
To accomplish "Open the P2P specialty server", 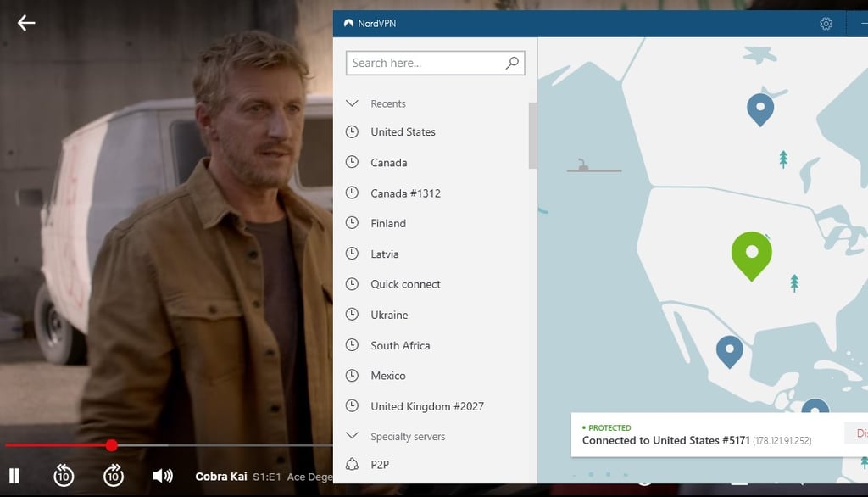I will pos(380,464).
